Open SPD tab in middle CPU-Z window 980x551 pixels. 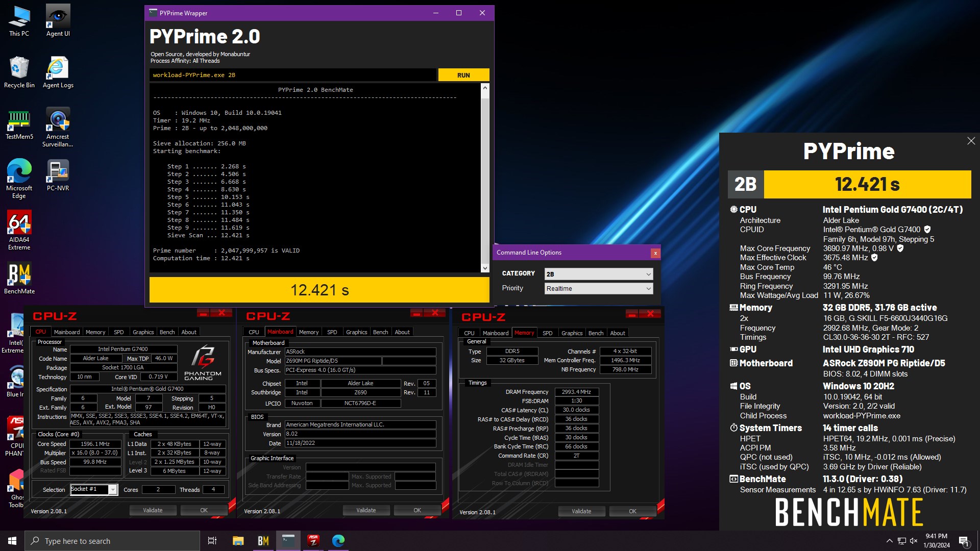point(332,332)
